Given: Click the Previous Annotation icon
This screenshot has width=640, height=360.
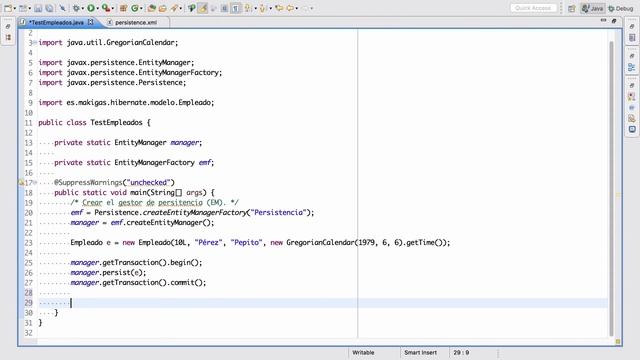Looking at the screenshot, I should [263, 8].
